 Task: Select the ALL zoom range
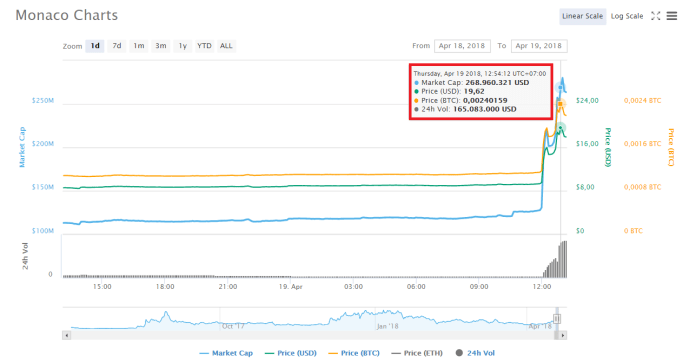click(x=226, y=46)
